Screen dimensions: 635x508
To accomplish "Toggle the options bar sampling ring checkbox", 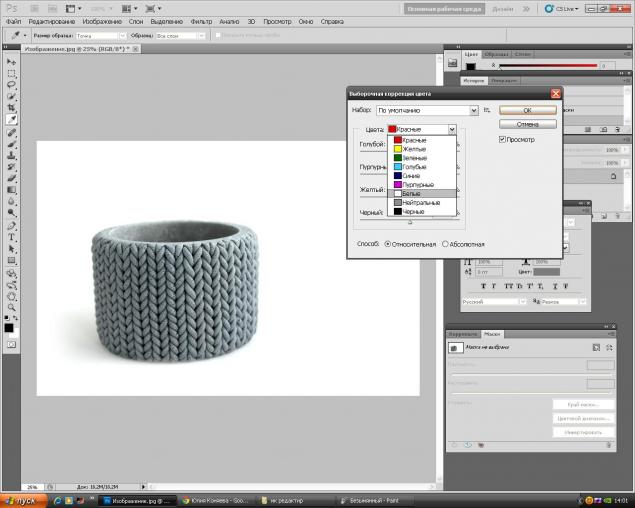I will (x=218, y=36).
